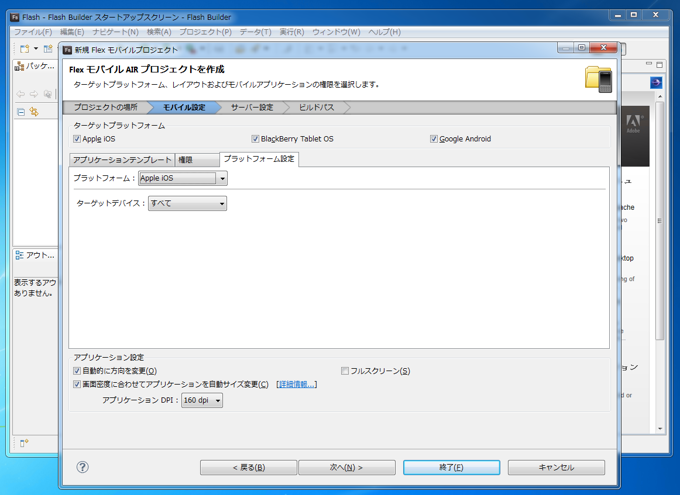Click the Link with Editor icon
Image resolution: width=680 pixels, height=495 pixels.
click(x=34, y=112)
